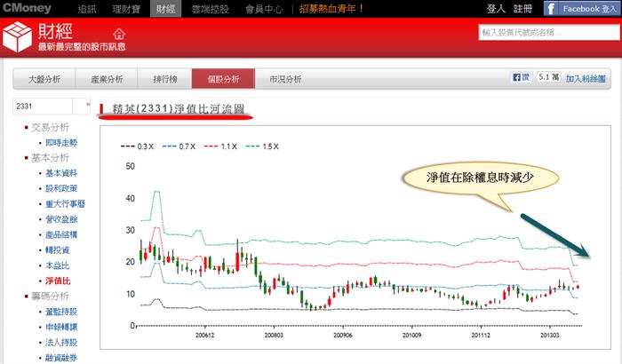Click the 201112 x-axis label
Image resolution: width=622 pixels, height=364 pixels.
(481, 335)
